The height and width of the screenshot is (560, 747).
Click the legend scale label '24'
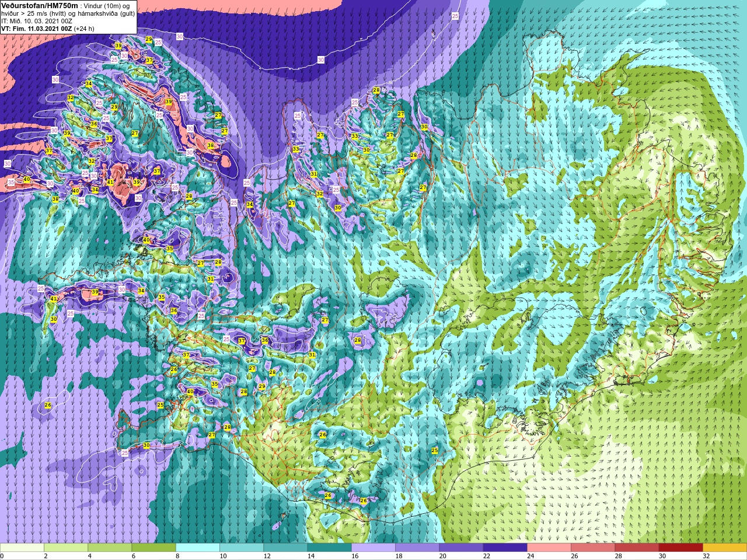(x=530, y=556)
